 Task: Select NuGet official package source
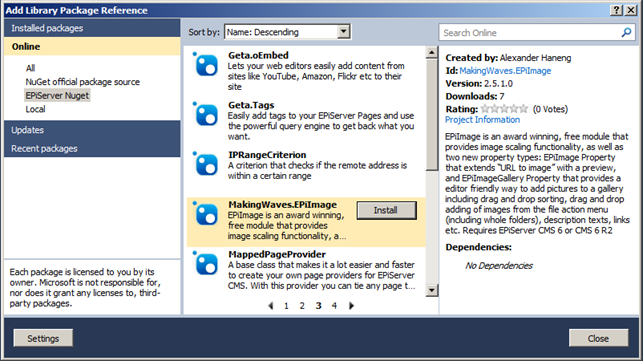pyautogui.click(x=82, y=82)
